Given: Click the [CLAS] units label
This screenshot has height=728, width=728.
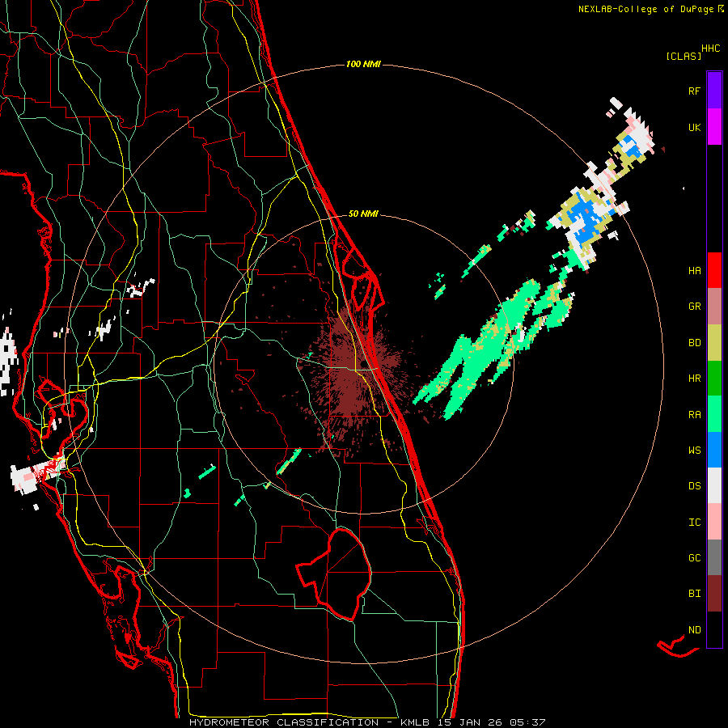Looking at the screenshot, I should coord(684,56).
